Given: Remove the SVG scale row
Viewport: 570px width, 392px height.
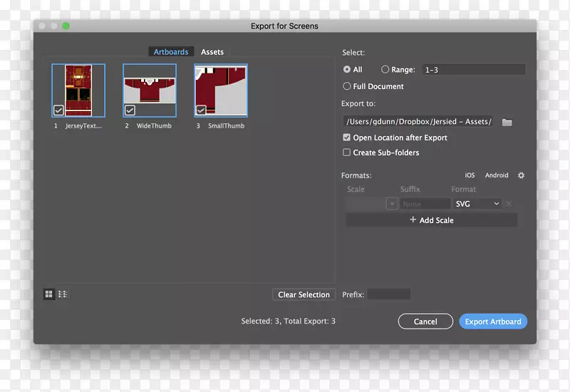Looking at the screenshot, I should click(509, 204).
